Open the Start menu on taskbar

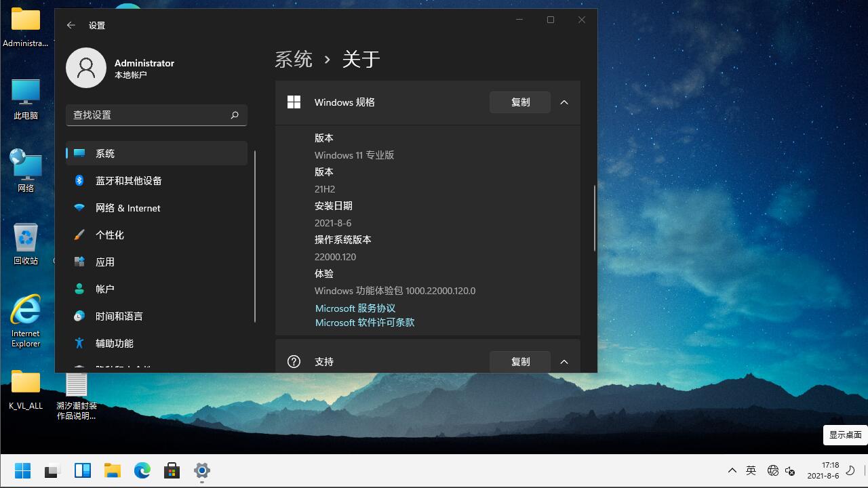[22, 470]
